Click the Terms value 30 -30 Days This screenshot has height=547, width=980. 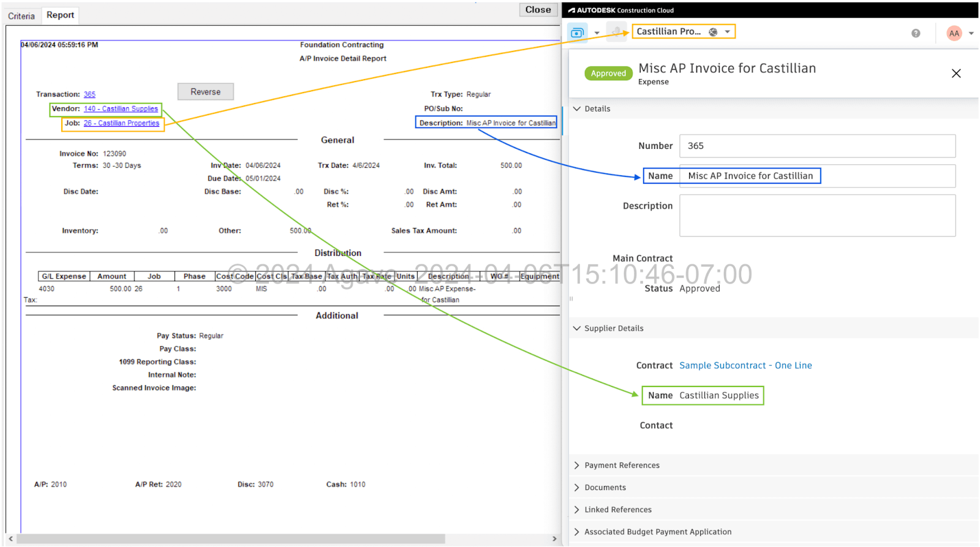(122, 165)
